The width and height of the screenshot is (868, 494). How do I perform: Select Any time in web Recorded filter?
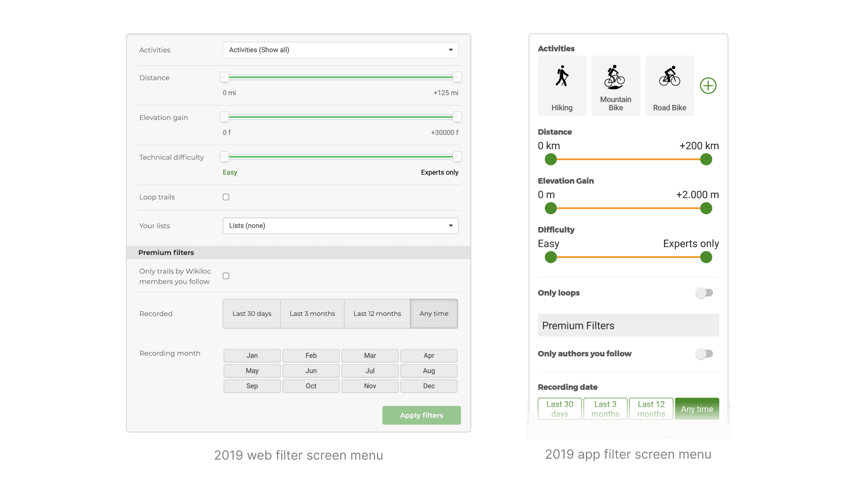pyautogui.click(x=434, y=314)
